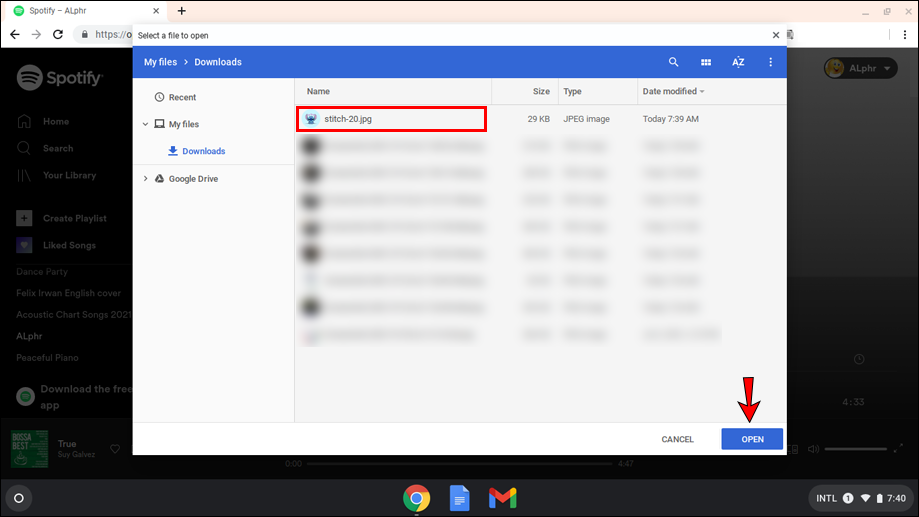Open the Acoustic Chart Songs 2021 playlist

[x=73, y=315]
